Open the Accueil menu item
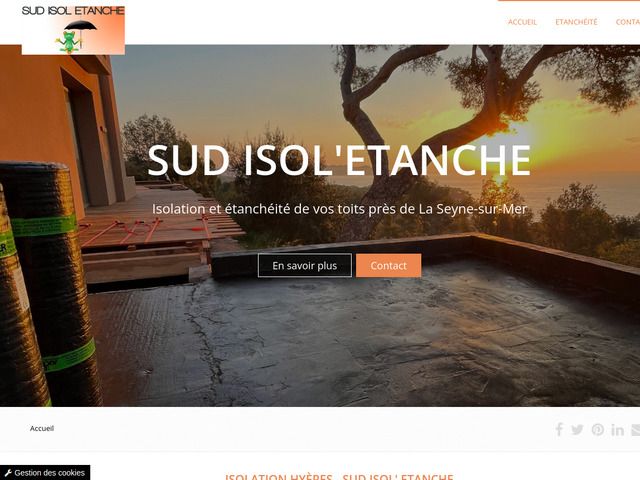 [x=522, y=22]
